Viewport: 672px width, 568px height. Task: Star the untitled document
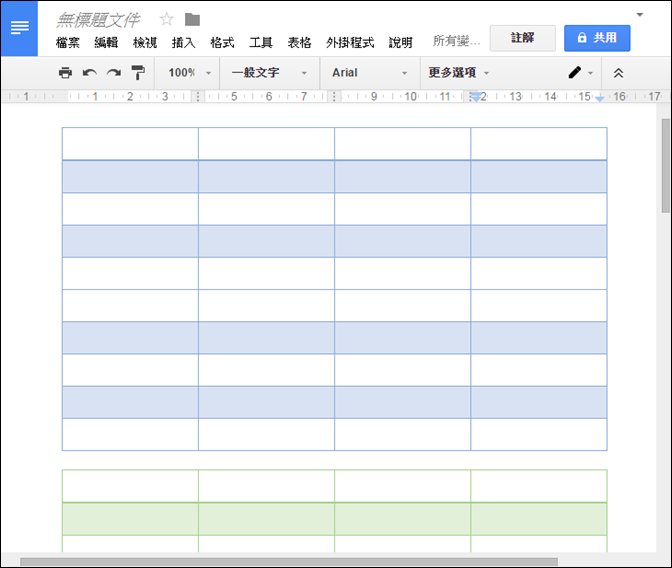pyautogui.click(x=166, y=19)
